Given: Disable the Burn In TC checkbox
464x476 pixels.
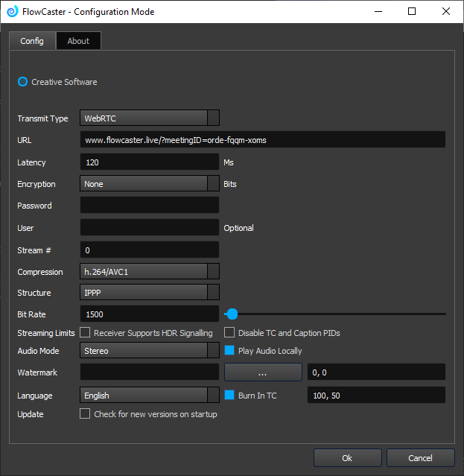Looking at the screenshot, I should point(229,396).
